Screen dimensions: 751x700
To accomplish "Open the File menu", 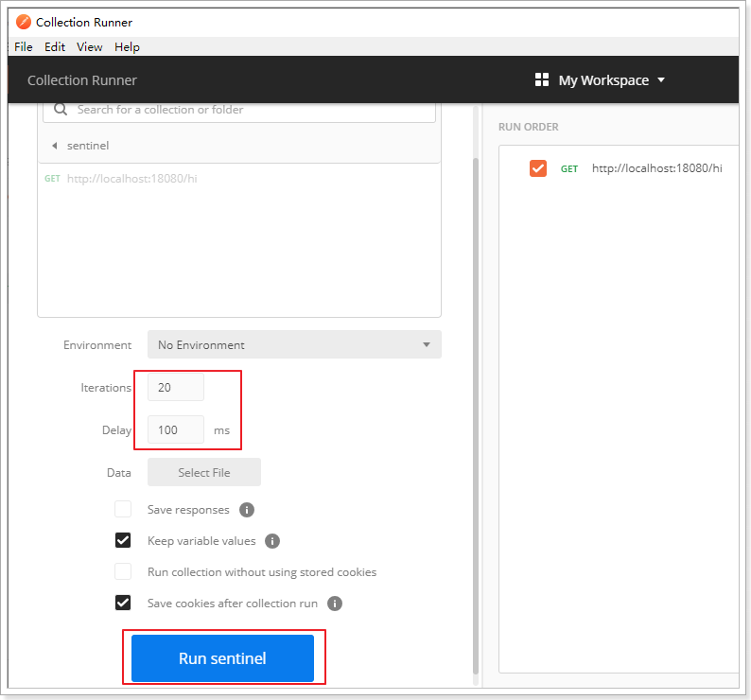I will pyautogui.click(x=24, y=47).
